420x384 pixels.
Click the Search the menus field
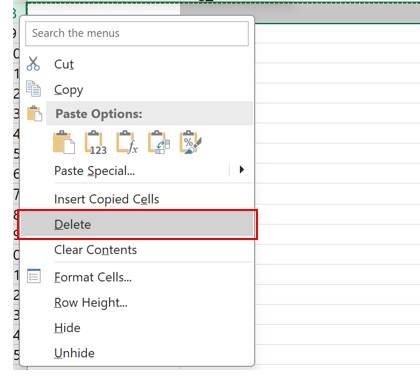coord(137,33)
